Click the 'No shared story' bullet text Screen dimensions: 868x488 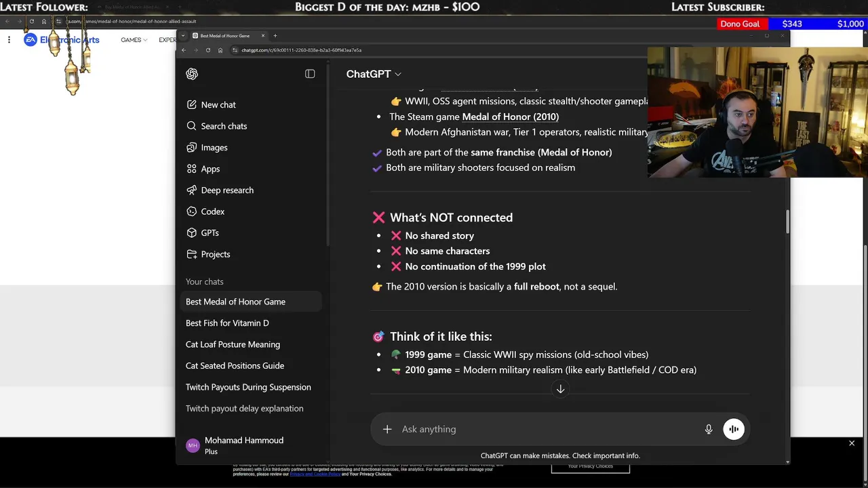click(x=439, y=236)
